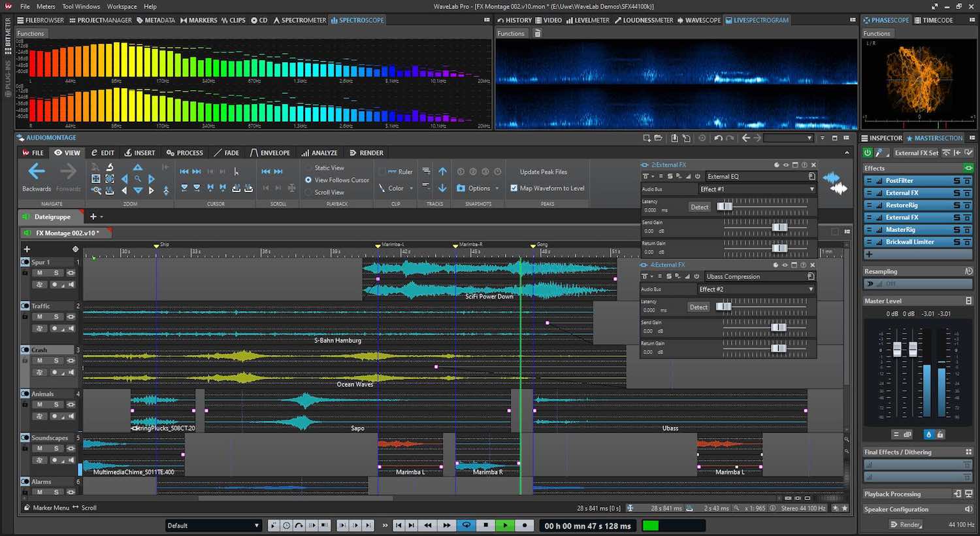Open the Inspector tab
Image resolution: width=980 pixels, height=536 pixels.
coord(882,138)
